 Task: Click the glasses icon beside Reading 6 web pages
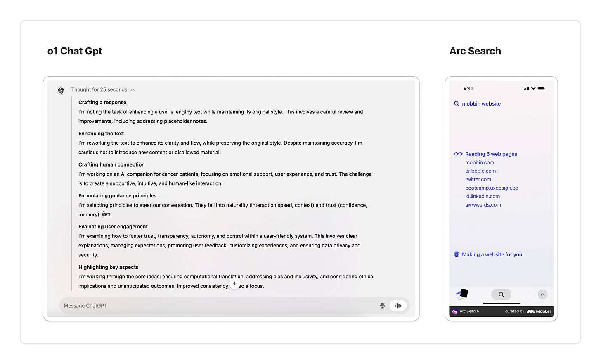[x=458, y=154]
